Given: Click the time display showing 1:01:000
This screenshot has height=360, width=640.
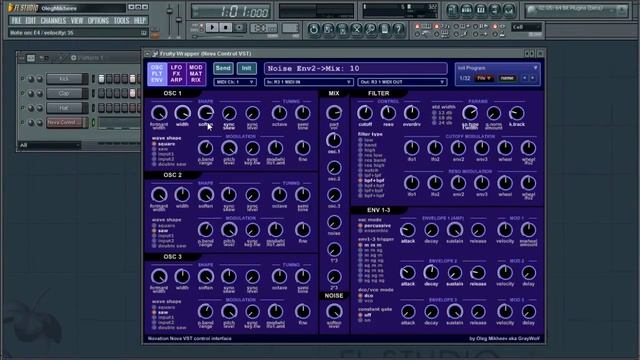Looking at the screenshot, I should 231,11.
